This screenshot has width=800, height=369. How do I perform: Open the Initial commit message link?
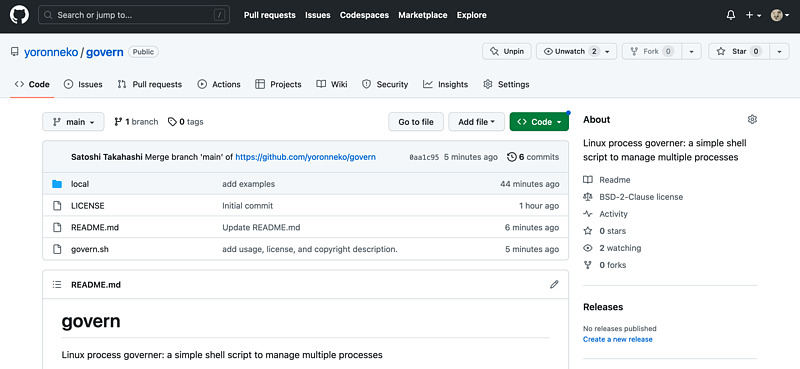click(x=247, y=206)
